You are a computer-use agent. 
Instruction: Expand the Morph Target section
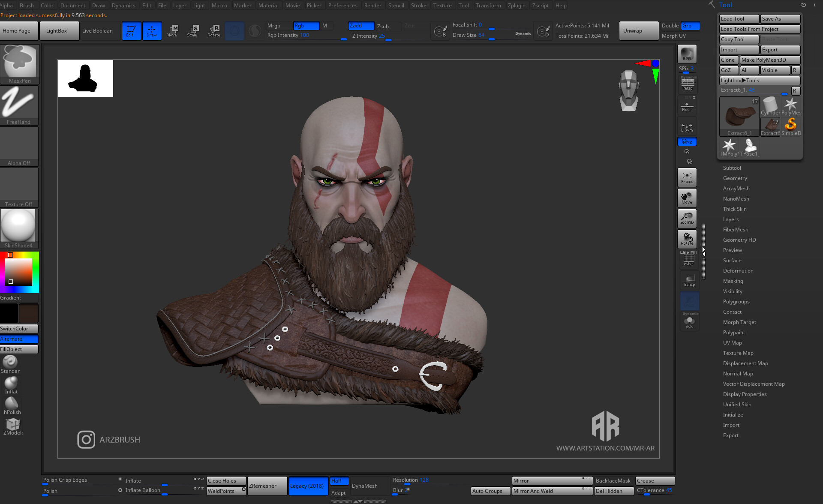click(x=739, y=322)
